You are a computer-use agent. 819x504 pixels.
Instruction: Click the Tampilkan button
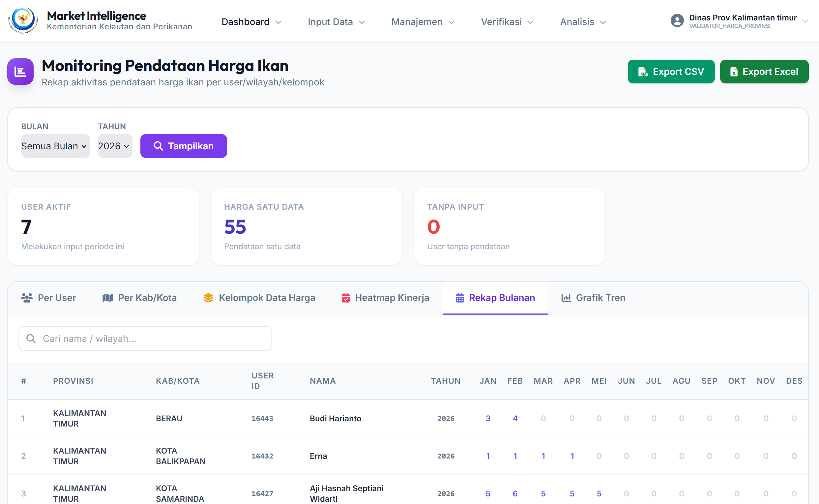pos(184,146)
